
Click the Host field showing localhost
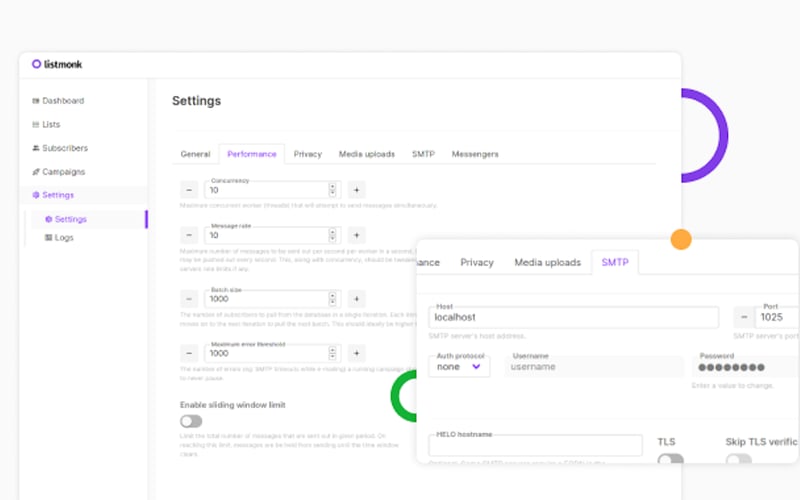point(573,317)
